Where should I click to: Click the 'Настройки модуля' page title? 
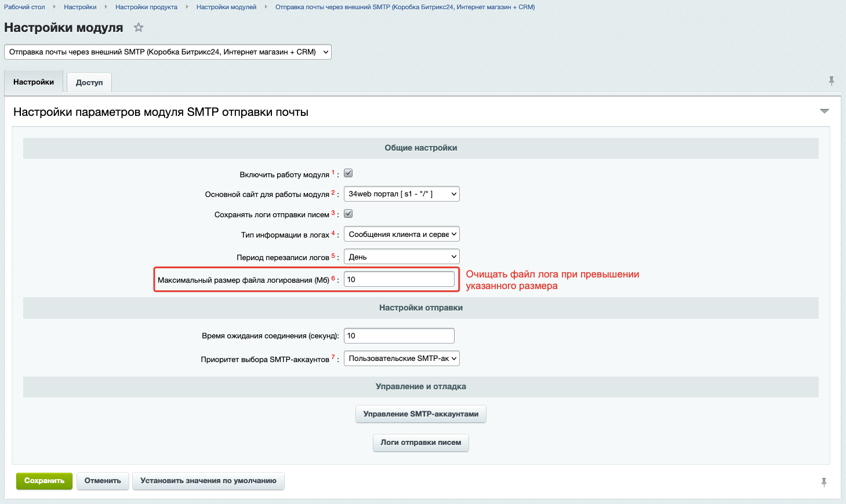pyautogui.click(x=64, y=27)
